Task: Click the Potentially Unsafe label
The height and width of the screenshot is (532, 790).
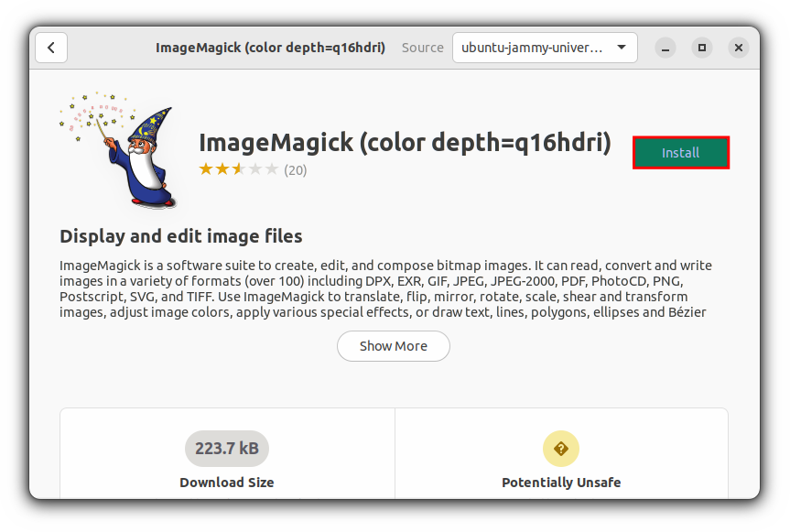Action: (x=561, y=483)
